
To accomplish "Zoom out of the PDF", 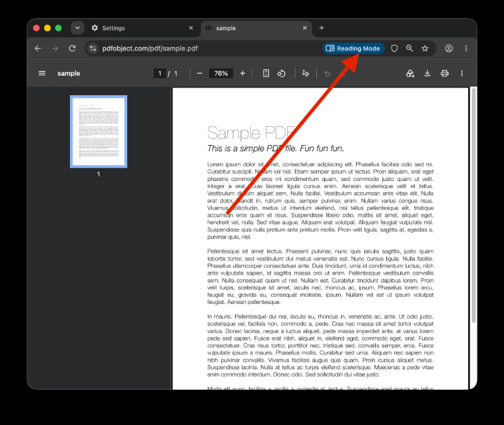I will (200, 73).
